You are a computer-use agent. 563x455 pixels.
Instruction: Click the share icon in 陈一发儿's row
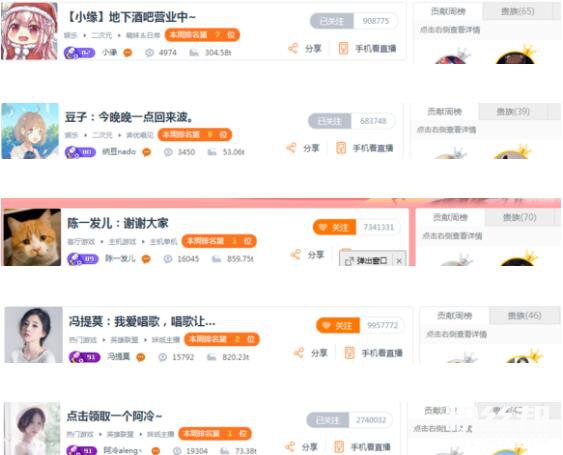coord(296,255)
